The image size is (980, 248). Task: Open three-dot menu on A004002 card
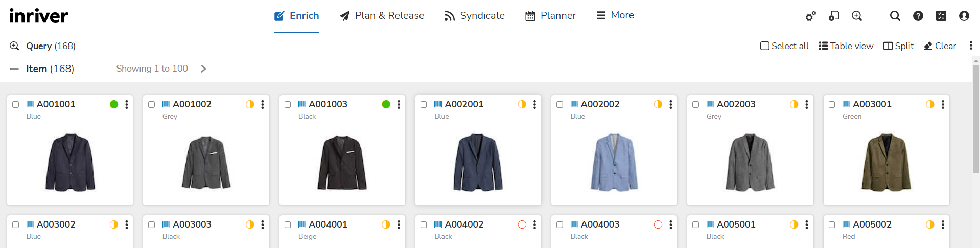tap(534, 224)
